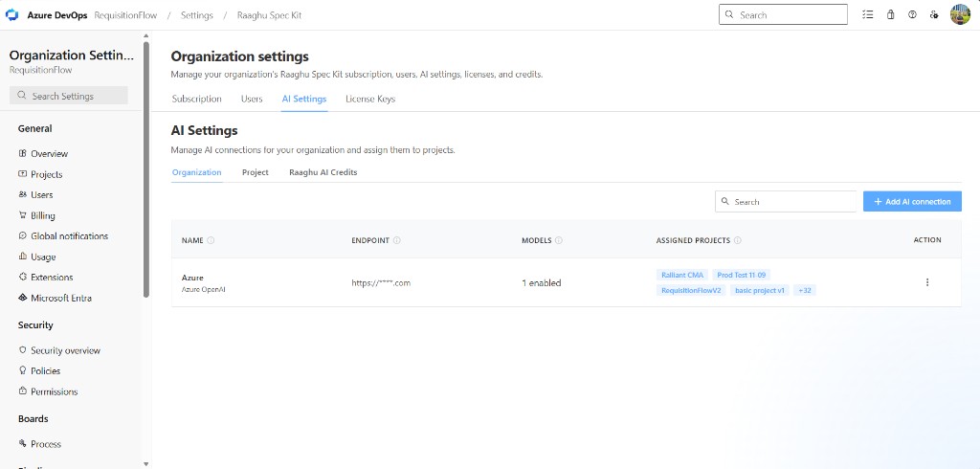Expand the +32 more projects tag

[x=804, y=290]
